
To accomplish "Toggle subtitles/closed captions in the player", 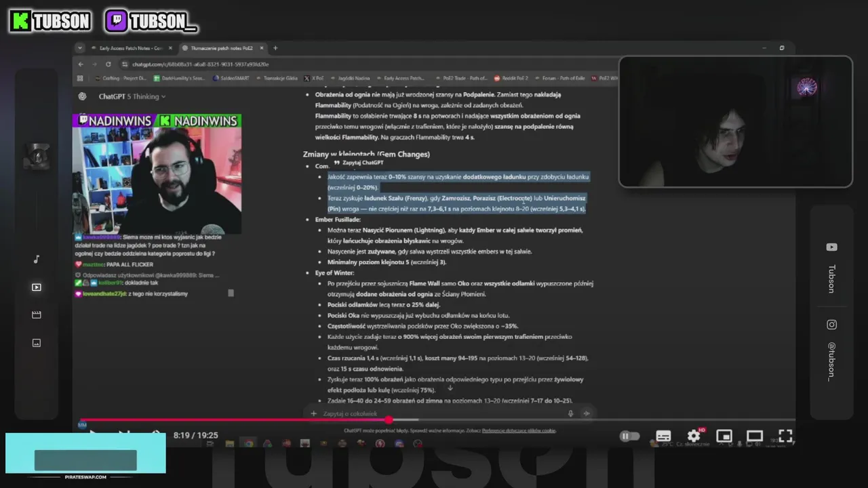I will point(663,436).
